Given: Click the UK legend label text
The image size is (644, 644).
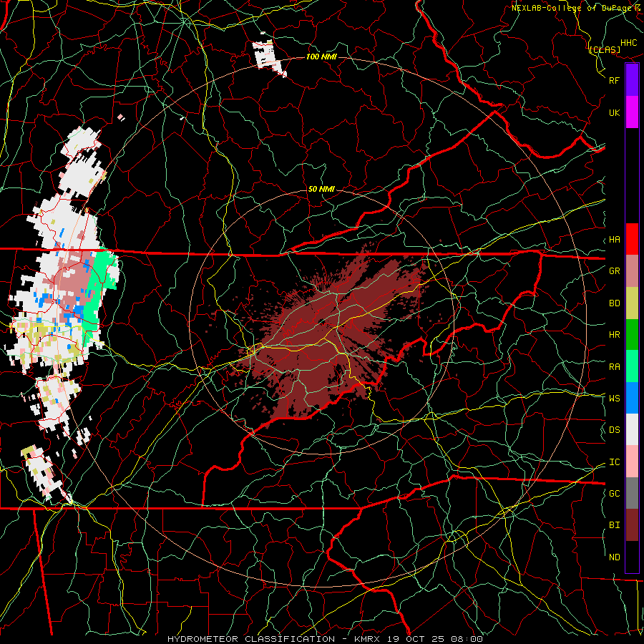Looking at the screenshot, I should 615,113.
